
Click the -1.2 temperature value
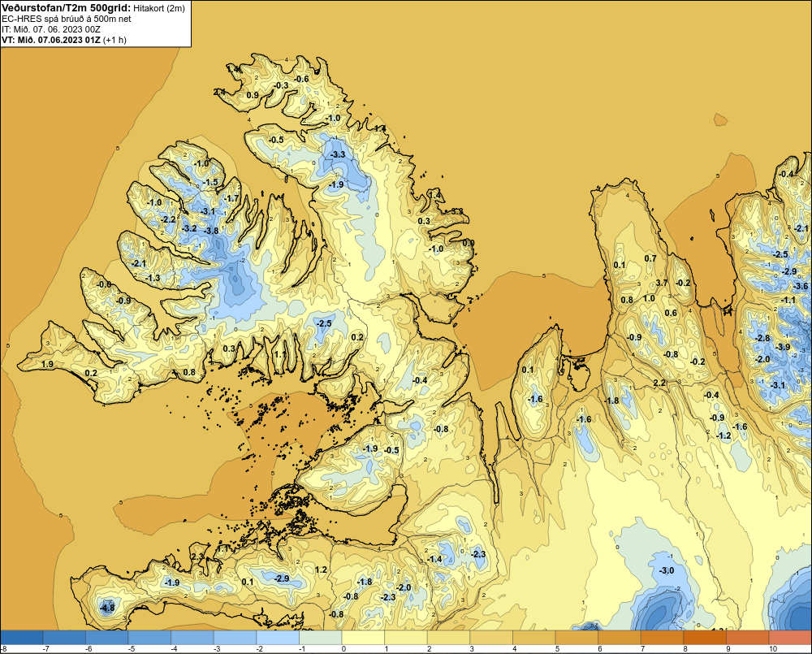(x=723, y=435)
